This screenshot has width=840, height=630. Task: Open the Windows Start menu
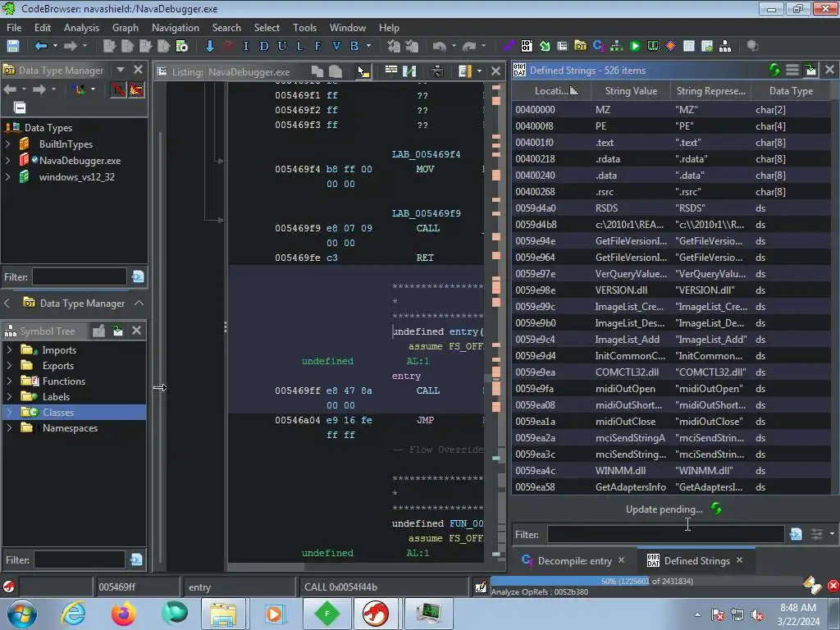pos(22,614)
